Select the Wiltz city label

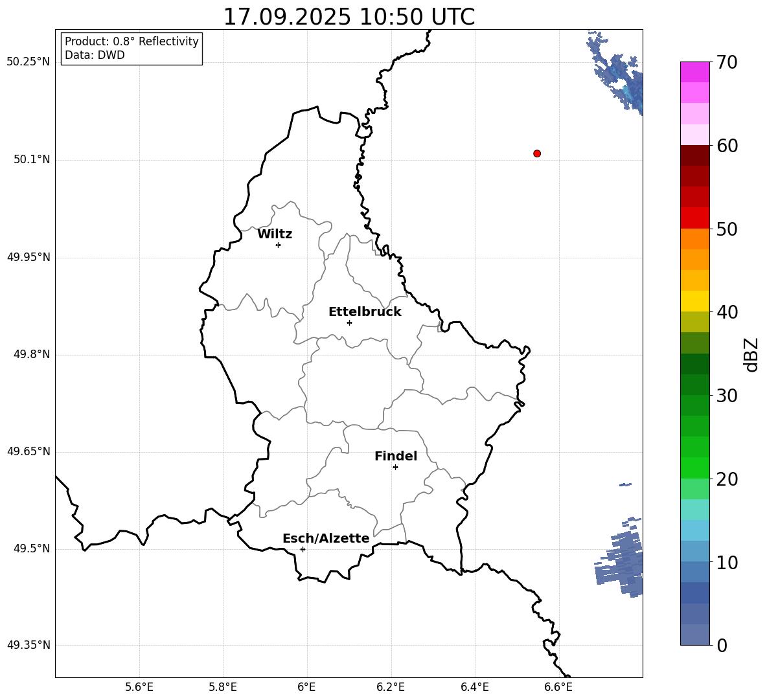point(275,234)
